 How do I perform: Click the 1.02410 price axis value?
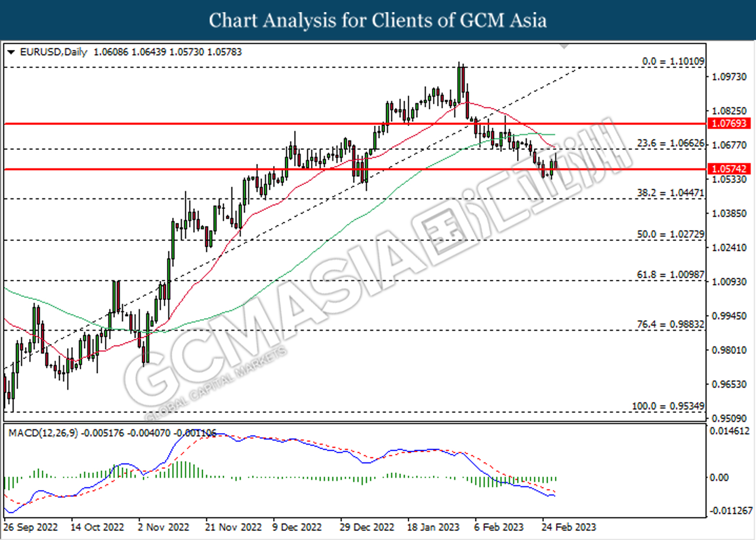[729, 248]
